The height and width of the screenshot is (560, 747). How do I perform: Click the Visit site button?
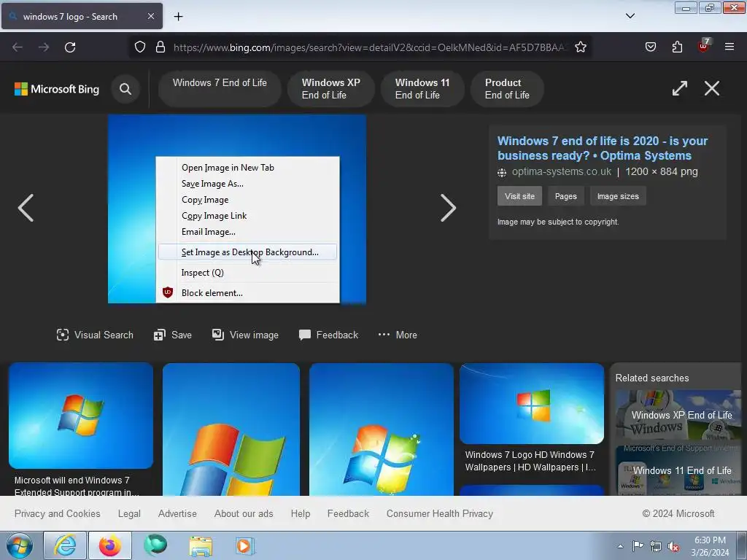pyautogui.click(x=519, y=196)
